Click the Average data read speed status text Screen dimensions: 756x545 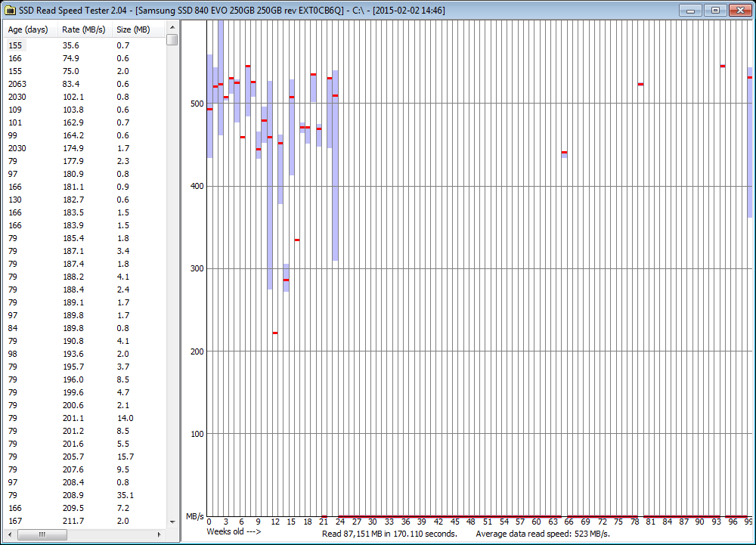coord(543,534)
